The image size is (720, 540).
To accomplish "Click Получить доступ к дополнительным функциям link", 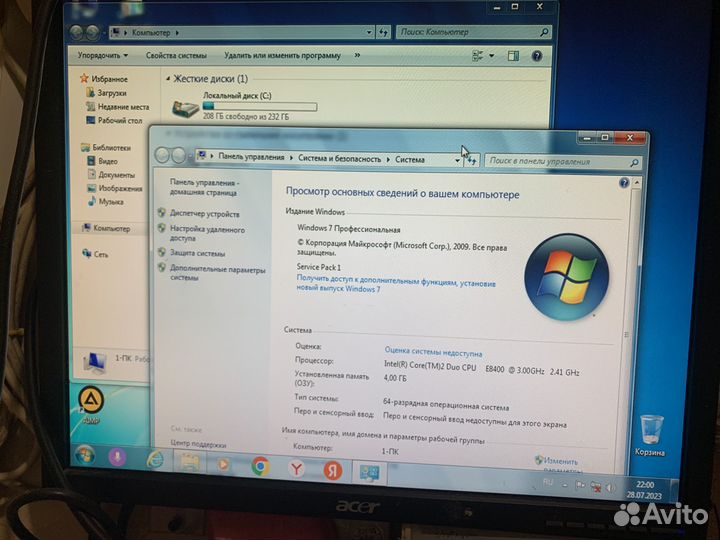I will point(396,284).
